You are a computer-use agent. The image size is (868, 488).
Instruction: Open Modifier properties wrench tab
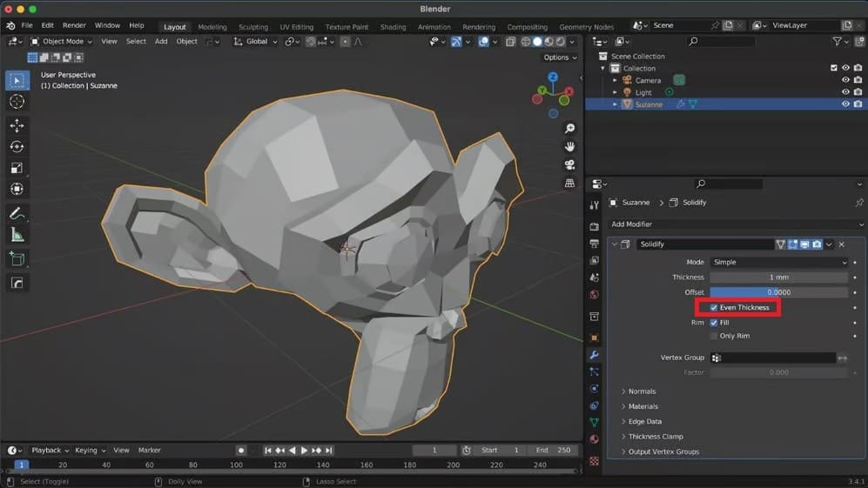[594, 355]
